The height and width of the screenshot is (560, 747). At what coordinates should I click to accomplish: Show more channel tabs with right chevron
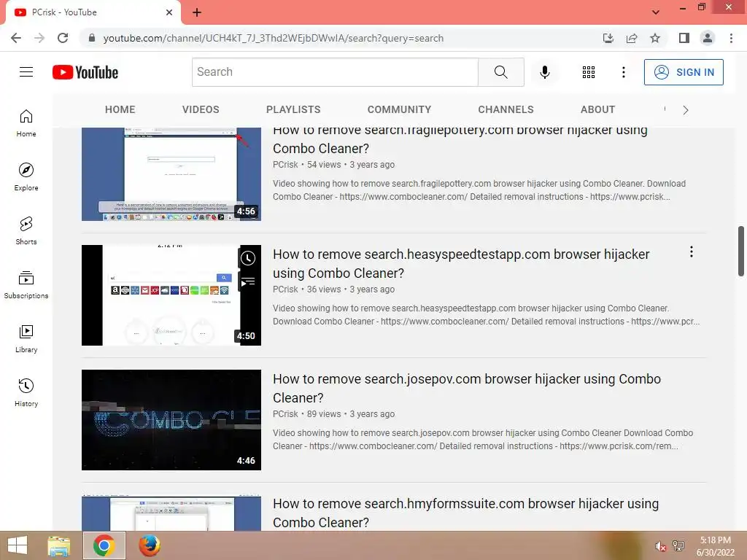pos(686,110)
